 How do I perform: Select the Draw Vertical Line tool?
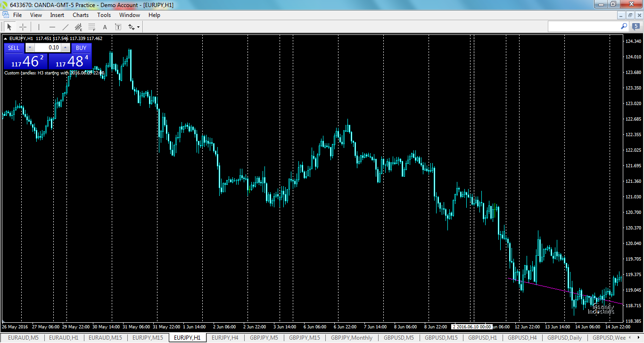pos(39,26)
